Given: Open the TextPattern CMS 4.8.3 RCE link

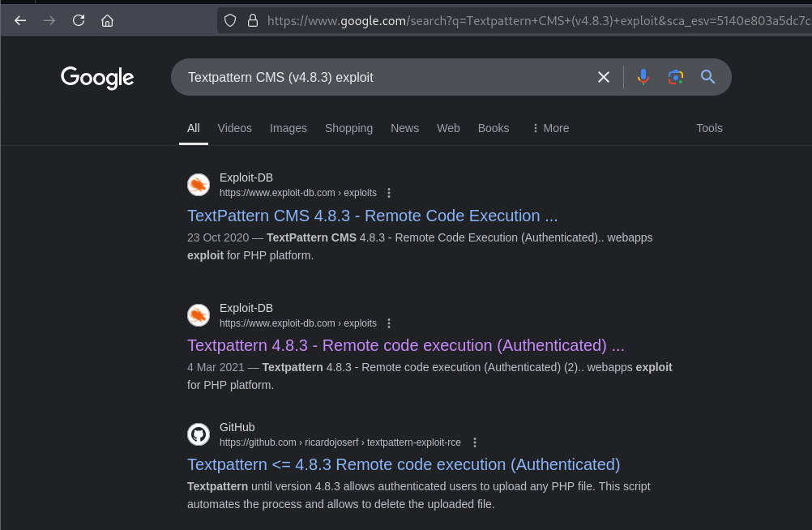Looking at the screenshot, I should [x=372, y=216].
